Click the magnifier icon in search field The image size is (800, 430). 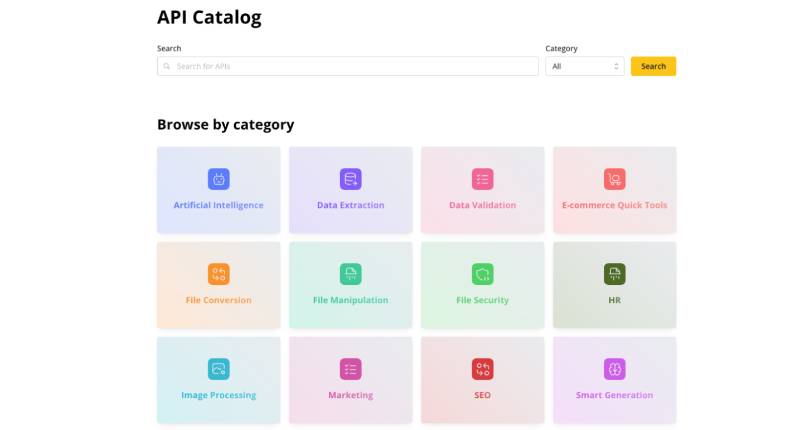tap(167, 67)
